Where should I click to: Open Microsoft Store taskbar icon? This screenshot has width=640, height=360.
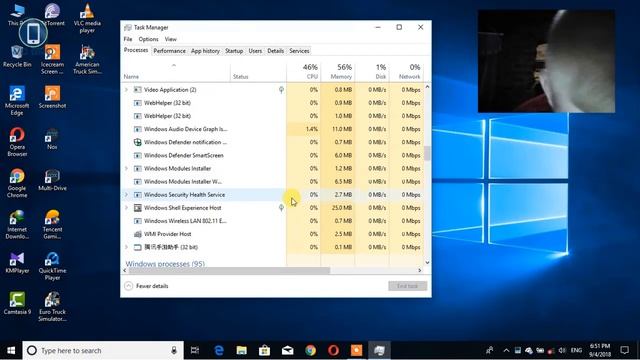coord(264,350)
